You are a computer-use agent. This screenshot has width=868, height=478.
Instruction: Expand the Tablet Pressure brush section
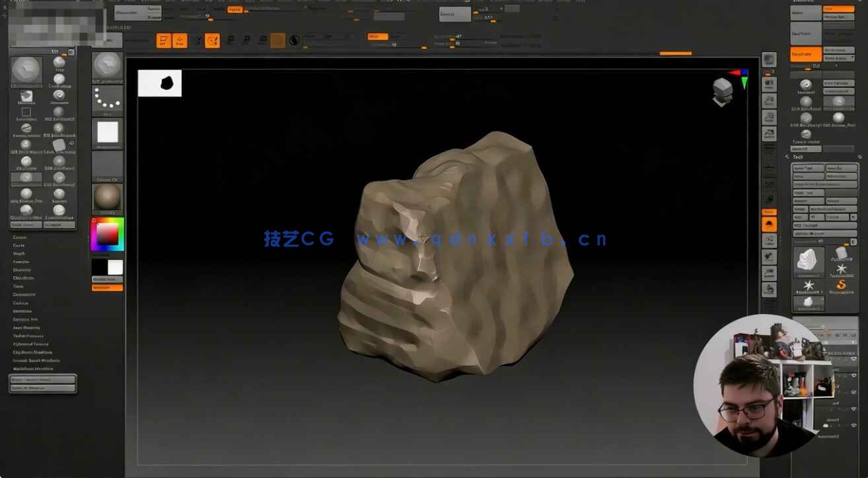coord(28,336)
